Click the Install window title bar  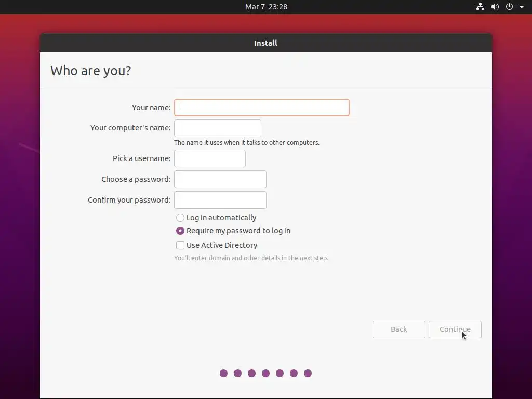[265, 43]
